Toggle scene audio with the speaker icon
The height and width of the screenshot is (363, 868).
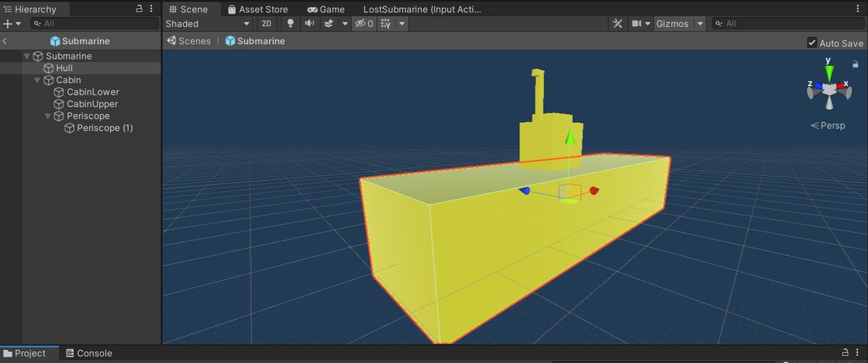coord(310,24)
